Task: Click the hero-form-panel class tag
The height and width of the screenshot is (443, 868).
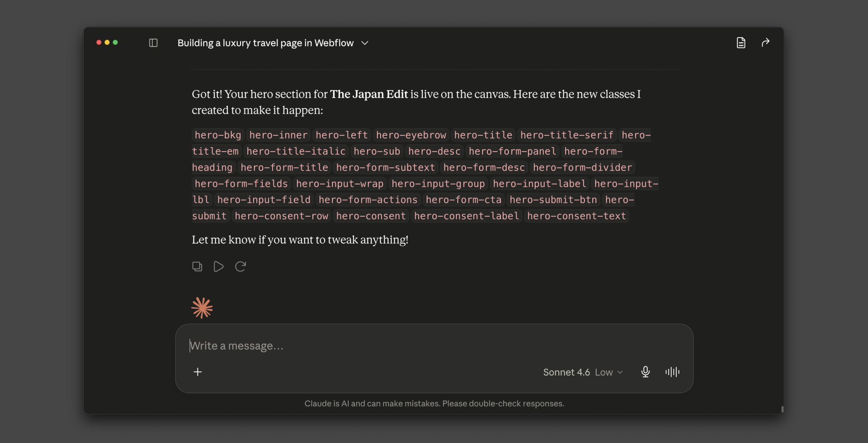Action: [x=512, y=152]
